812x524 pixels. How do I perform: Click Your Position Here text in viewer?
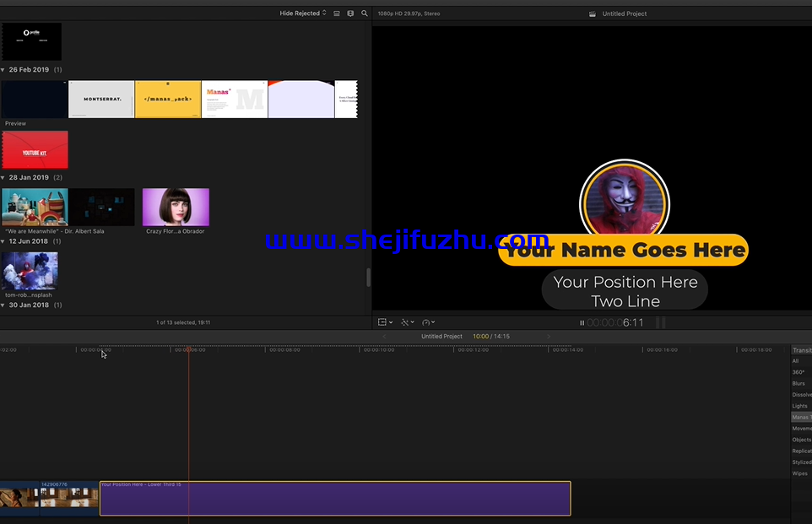625,282
